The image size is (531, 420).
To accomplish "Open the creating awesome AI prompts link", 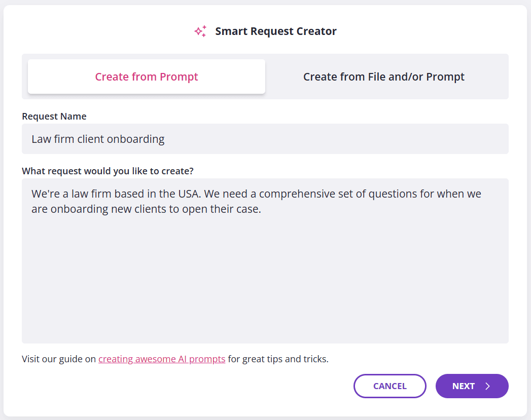I will tap(162, 359).
